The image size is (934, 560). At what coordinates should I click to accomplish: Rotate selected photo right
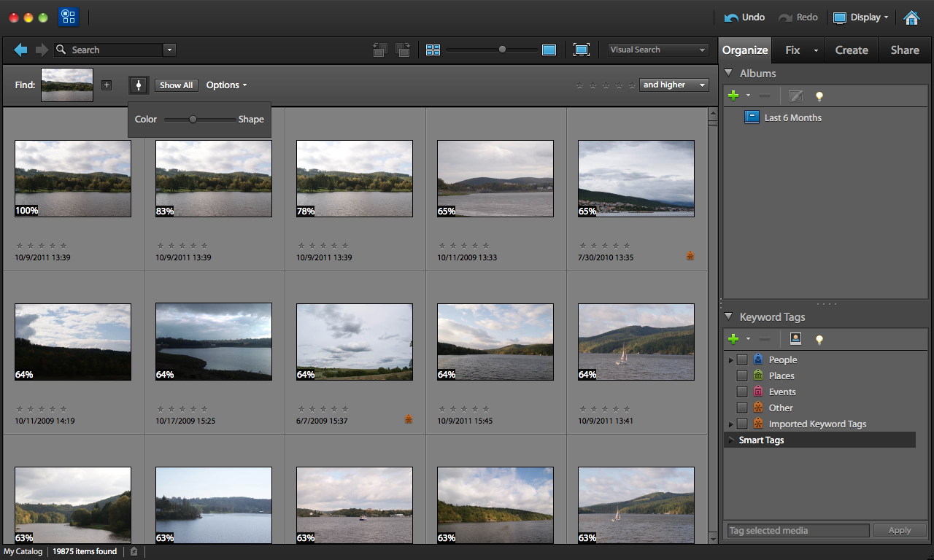pos(403,50)
